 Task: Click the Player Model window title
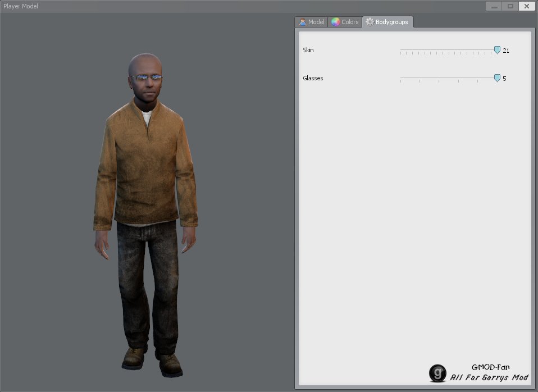click(x=21, y=6)
